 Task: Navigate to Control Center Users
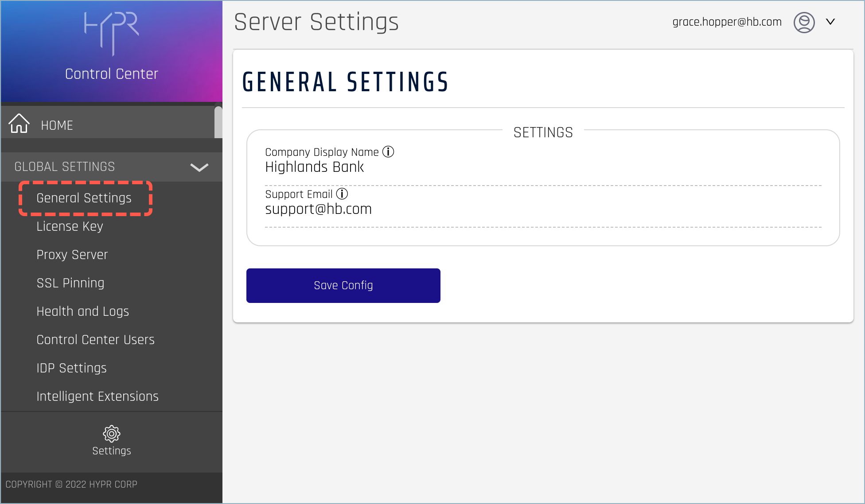click(x=96, y=340)
